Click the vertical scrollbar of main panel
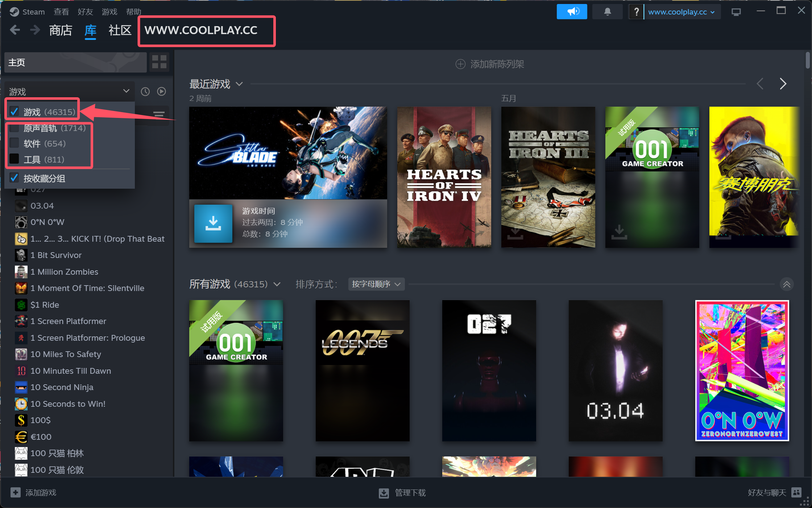This screenshot has height=508, width=812. 807,60
